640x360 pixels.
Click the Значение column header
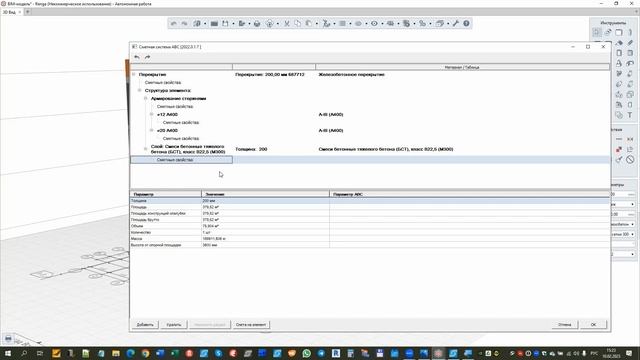click(265, 194)
